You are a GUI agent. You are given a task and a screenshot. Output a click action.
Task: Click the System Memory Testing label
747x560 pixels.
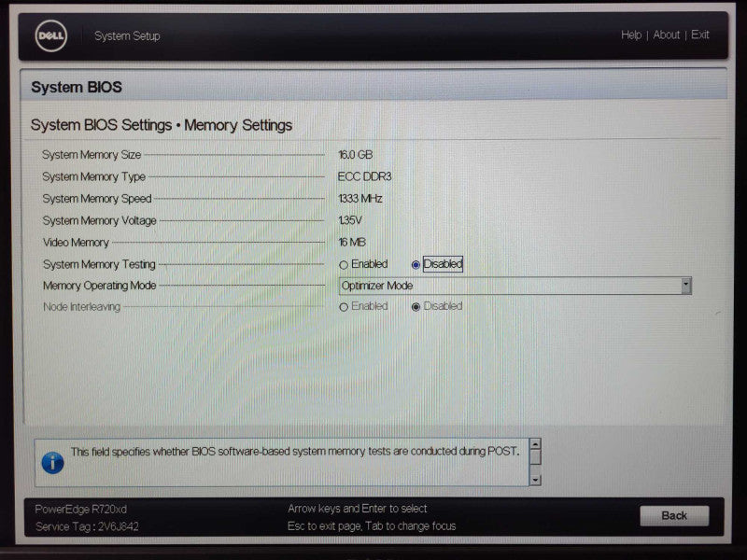(x=99, y=264)
